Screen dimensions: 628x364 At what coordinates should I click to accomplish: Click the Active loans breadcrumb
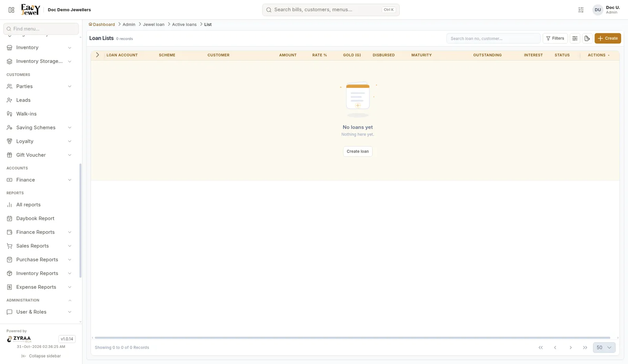point(184,24)
